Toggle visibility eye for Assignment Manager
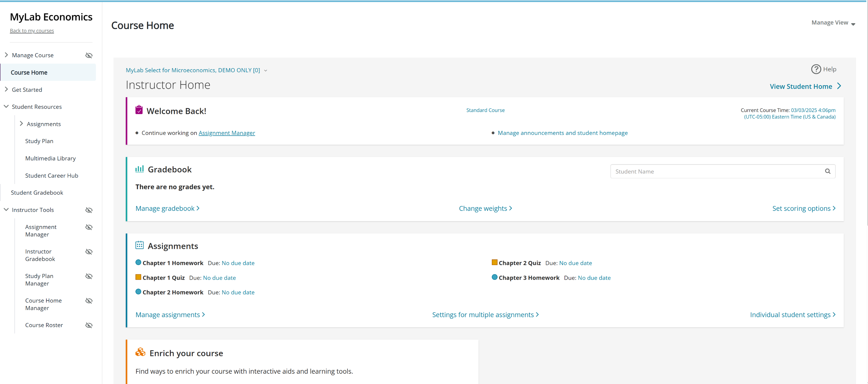 pyautogui.click(x=89, y=227)
